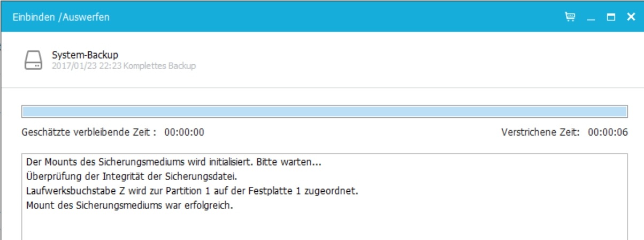The image size is (644, 240).
Task: Click the remaining time value 00:00:00
Action: point(184,132)
